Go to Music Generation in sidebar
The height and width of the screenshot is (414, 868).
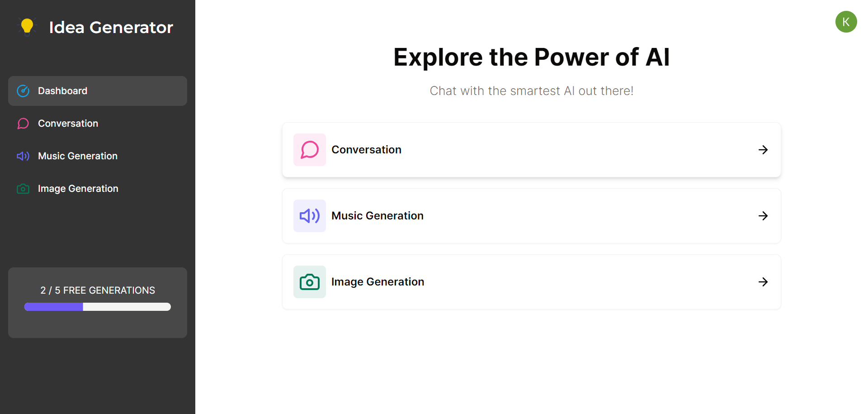tap(78, 156)
